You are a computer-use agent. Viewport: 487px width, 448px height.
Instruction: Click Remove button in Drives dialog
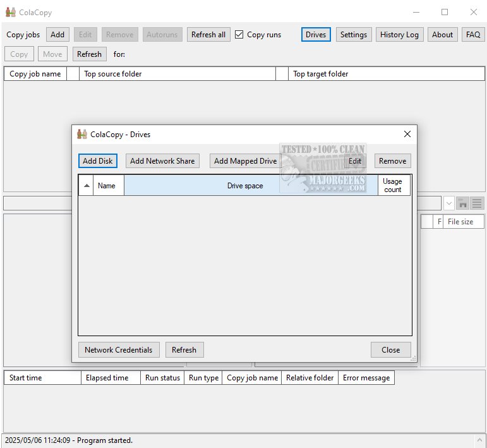pos(393,161)
